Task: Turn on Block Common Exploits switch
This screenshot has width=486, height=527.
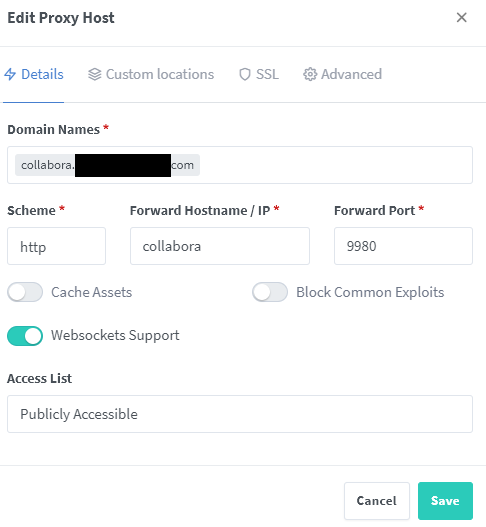Action: point(270,292)
